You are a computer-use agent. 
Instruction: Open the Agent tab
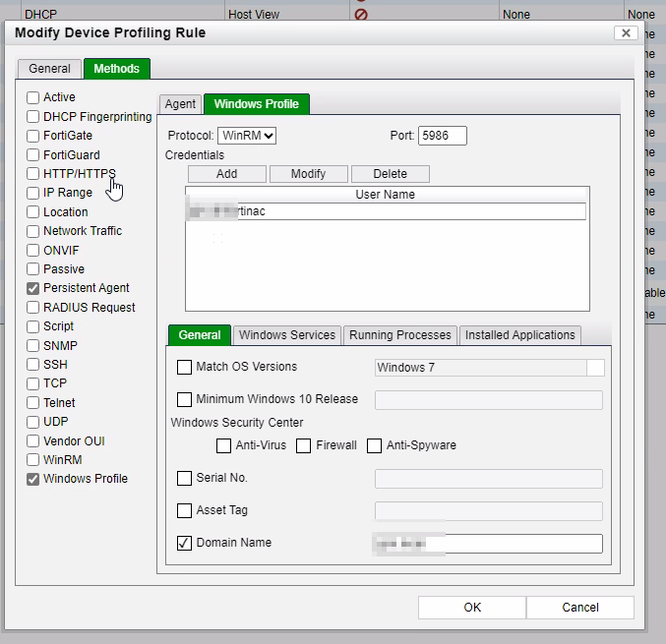(180, 104)
